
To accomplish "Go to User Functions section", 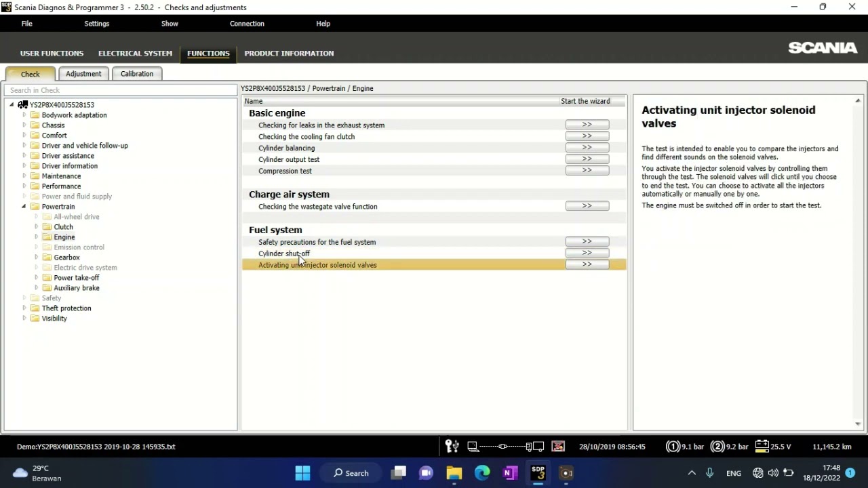I will pyautogui.click(x=52, y=54).
